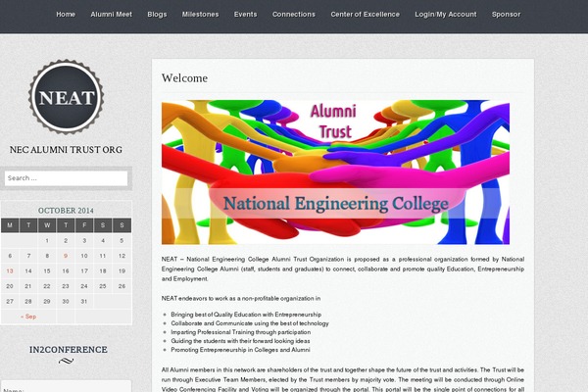
Task: Go to the Events page
Action: [x=246, y=15]
